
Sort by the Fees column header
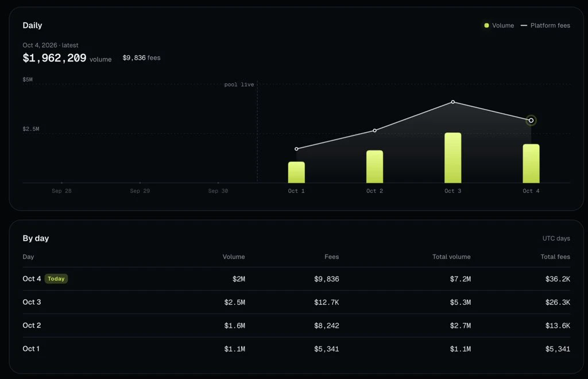click(331, 257)
